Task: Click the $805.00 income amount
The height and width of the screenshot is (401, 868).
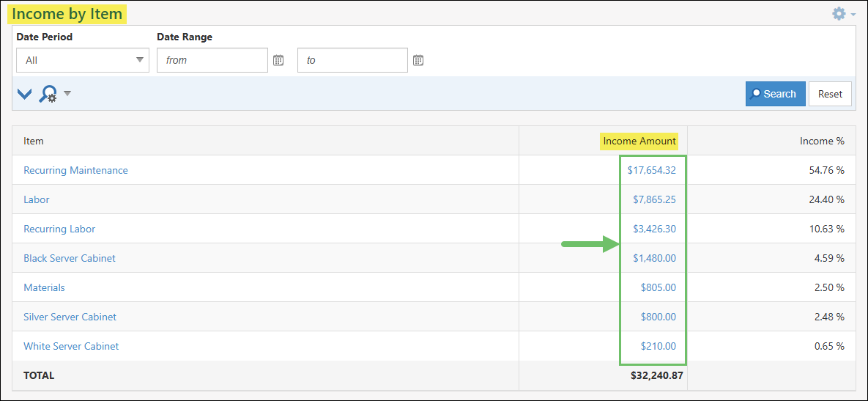Action: click(659, 287)
